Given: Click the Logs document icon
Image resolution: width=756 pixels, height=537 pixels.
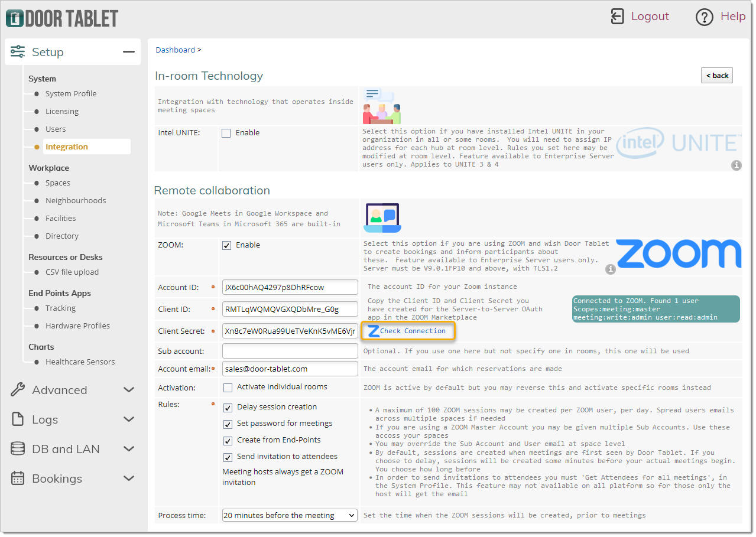Looking at the screenshot, I should click(18, 419).
